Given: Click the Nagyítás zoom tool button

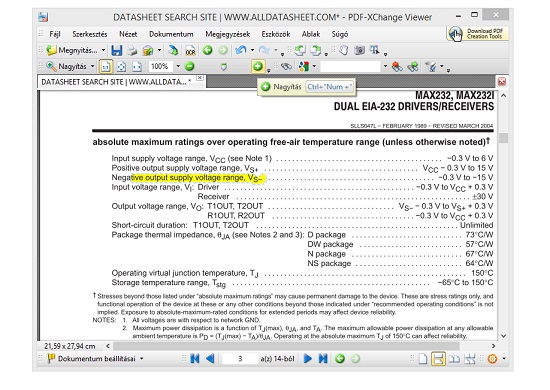Looking at the screenshot, I should [67, 66].
